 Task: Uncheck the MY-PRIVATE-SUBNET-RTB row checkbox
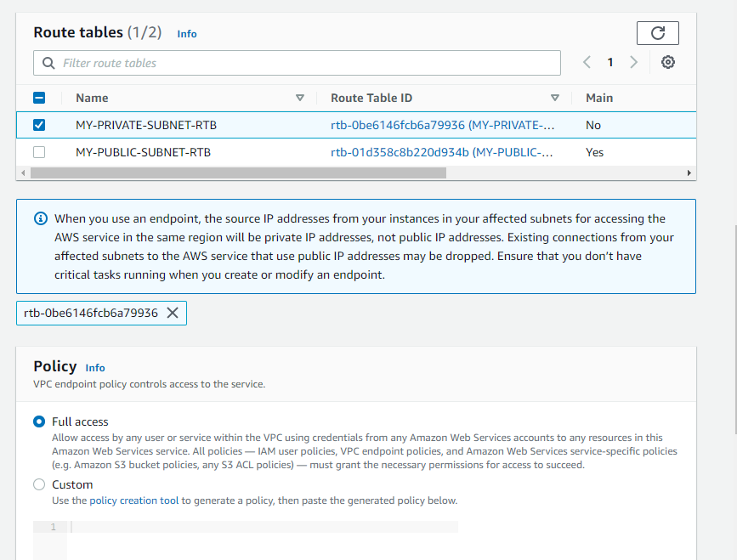coord(39,125)
